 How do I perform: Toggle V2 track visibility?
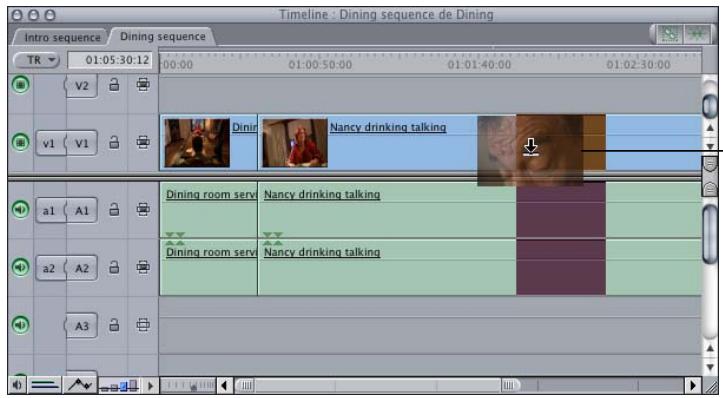[x=20, y=85]
